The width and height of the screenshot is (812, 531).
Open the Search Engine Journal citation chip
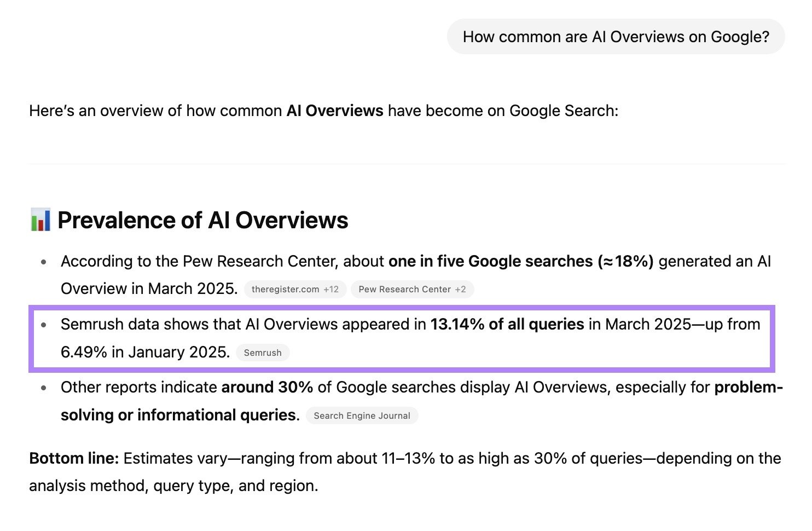pyautogui.click(x=362, y=415)
